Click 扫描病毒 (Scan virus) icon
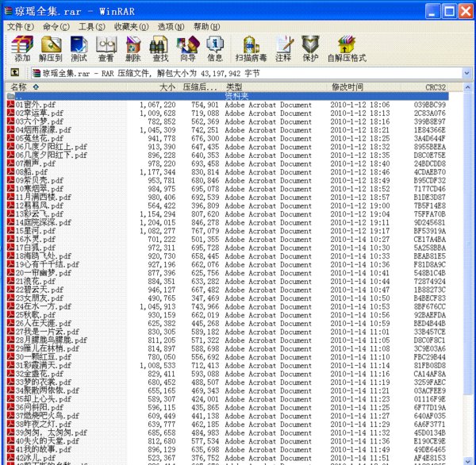 coord(251,48)
